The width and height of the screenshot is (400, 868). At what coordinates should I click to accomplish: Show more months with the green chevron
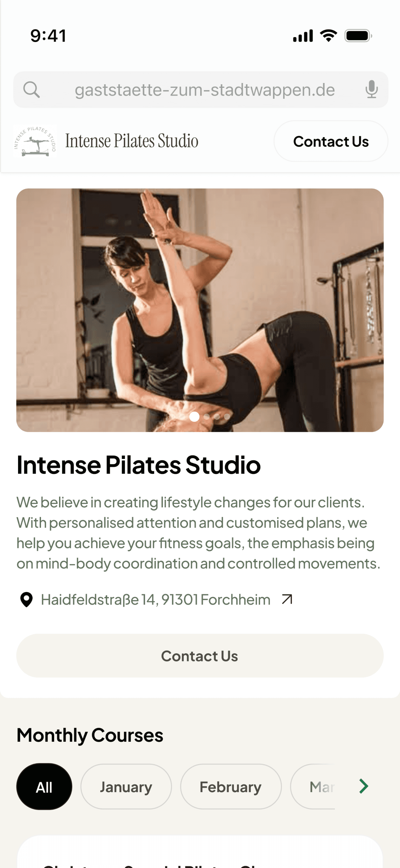(x=363, y=786)
